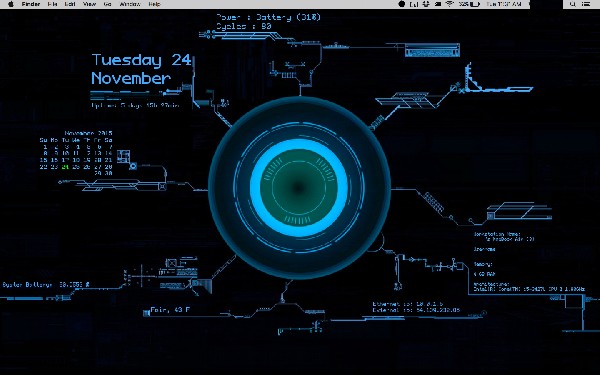
Task: Open the Wi-Fi status menu
Action: click(x=450, y=4)
